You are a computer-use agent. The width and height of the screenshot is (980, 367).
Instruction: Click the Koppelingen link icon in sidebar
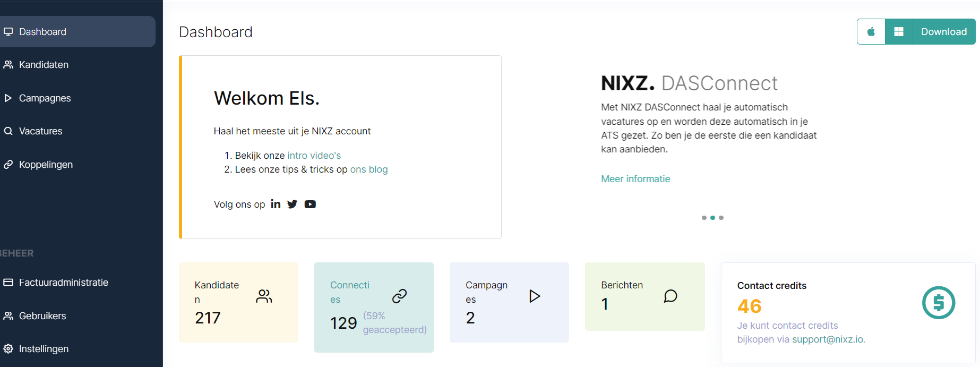(8, 165)
